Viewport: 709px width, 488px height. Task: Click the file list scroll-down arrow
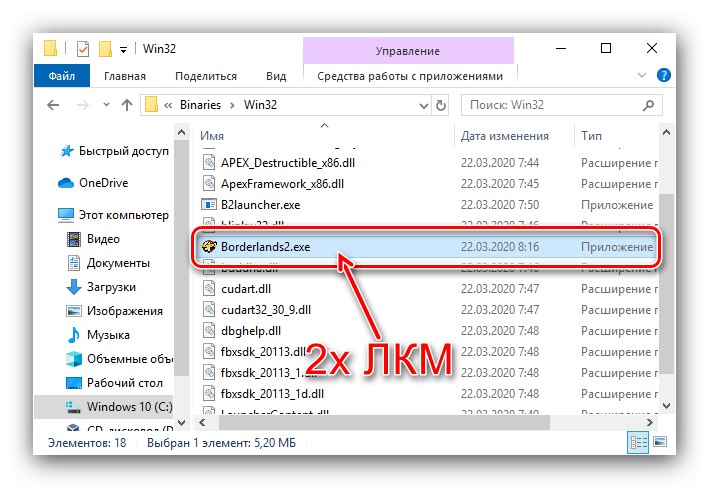click(x=666, y=406)
